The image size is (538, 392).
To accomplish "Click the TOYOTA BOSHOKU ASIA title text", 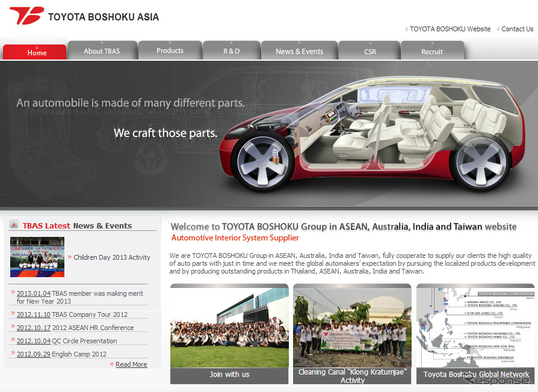I will [104, 17].
